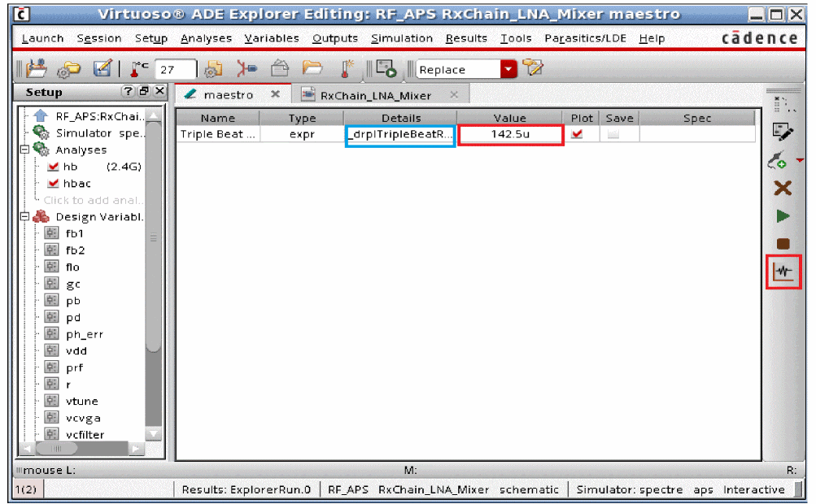
Task: Open the Help menu
Action: [x=652, y=38]
